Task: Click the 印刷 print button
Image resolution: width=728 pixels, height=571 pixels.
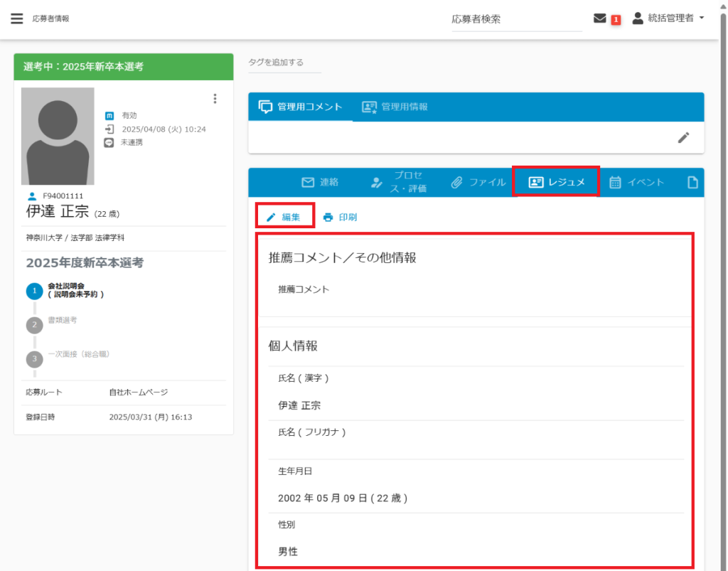Action: [x=340, y=217]
